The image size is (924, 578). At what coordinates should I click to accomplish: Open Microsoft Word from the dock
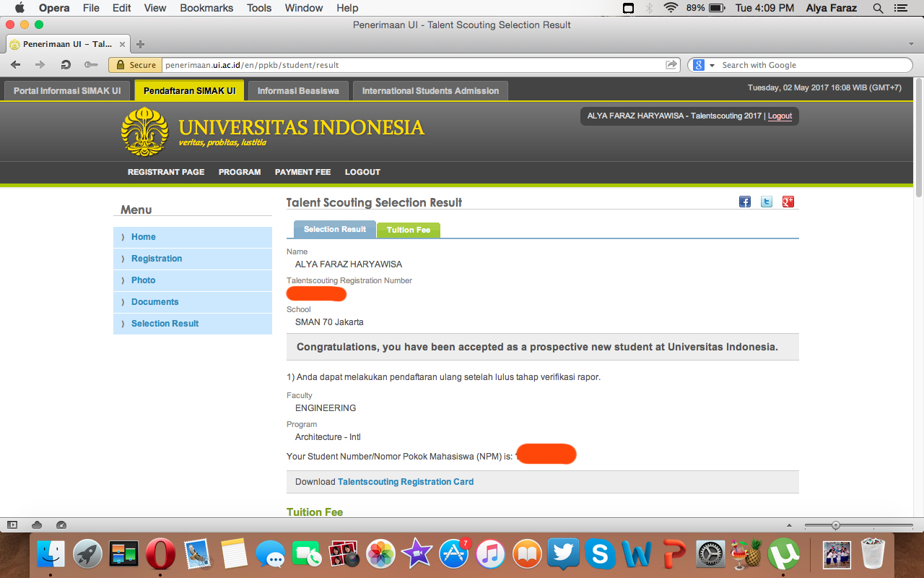637,553
